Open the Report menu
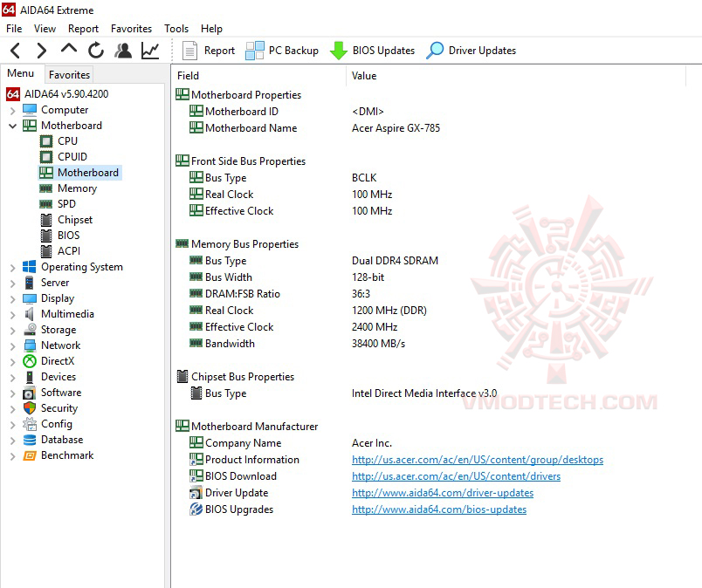Image resolution: width=702 pixels, height=588 pixels. (x=83, y=29)
